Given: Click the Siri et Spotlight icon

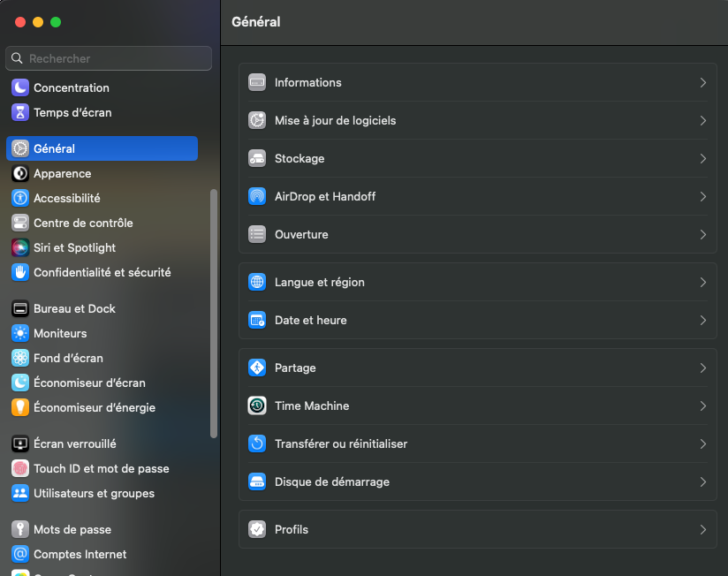Looking at the screenshot, I should tap(21, 247).
